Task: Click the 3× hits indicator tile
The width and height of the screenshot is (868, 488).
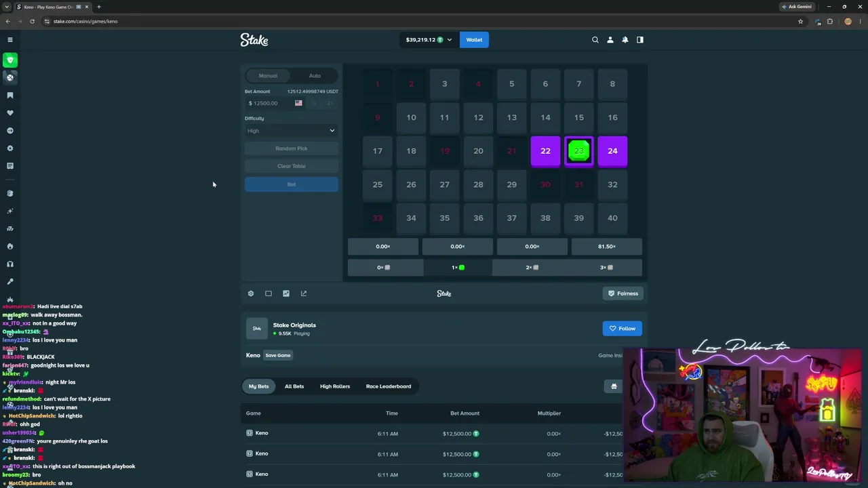Action: (606, 268)
